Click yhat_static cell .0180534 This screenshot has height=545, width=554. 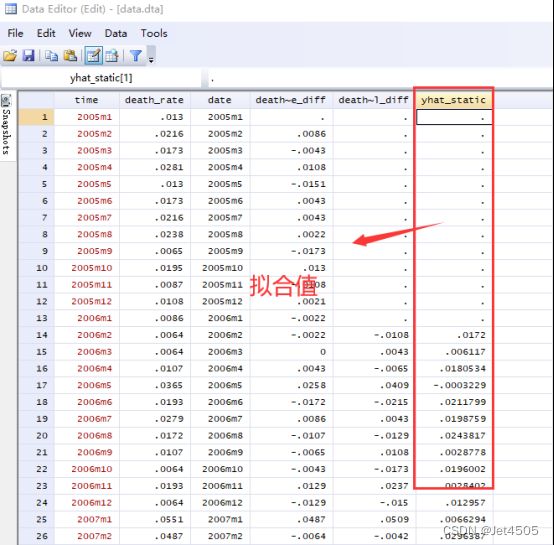(x=454, y=368)
